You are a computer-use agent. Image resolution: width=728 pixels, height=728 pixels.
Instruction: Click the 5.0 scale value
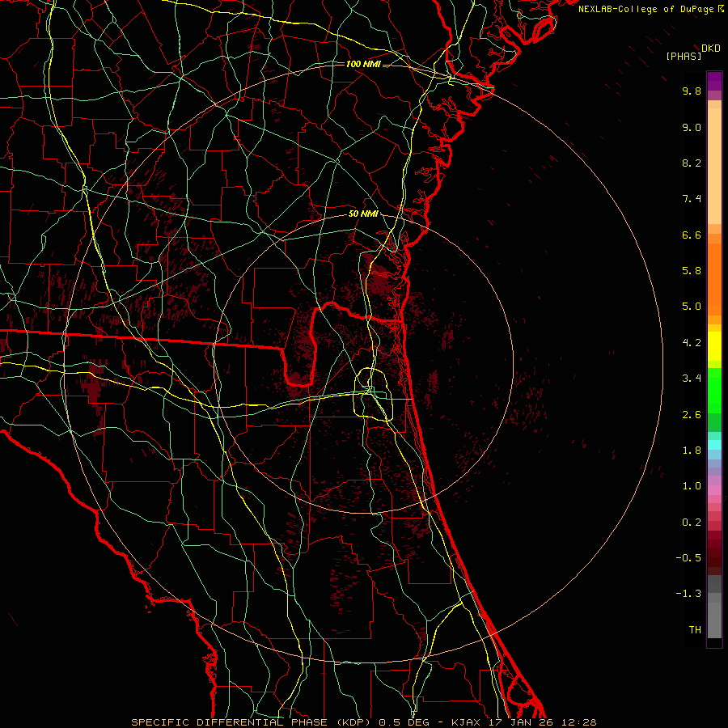click(x=692, y=307)
